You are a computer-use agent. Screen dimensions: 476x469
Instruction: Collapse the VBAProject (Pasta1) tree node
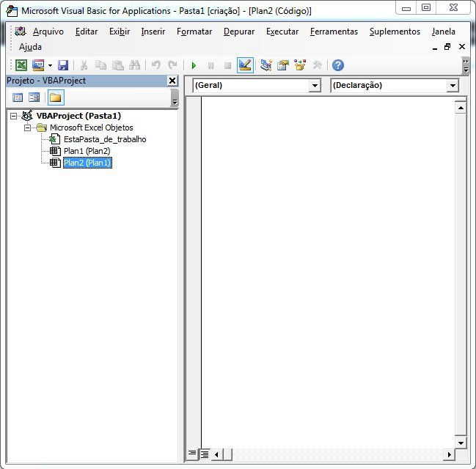[14, 116]
